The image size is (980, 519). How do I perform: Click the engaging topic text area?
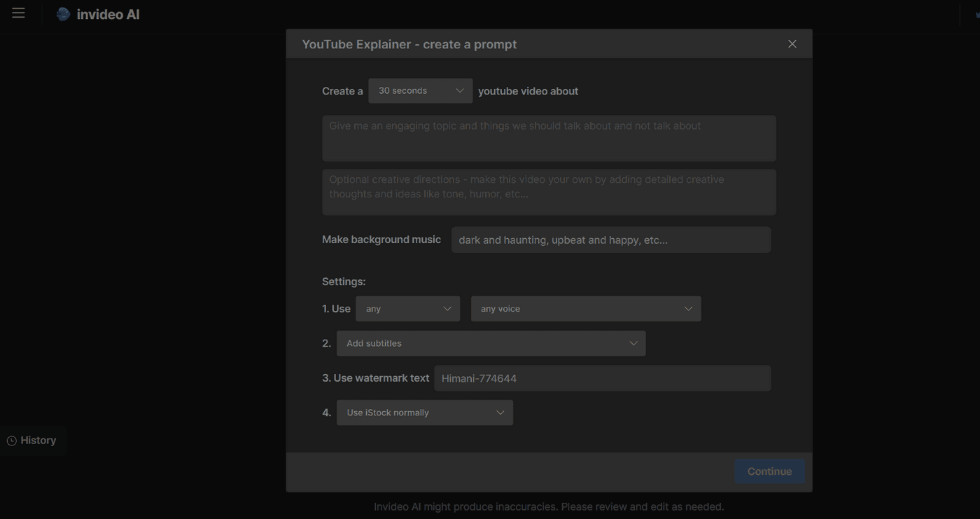click(x=549, y=138)
